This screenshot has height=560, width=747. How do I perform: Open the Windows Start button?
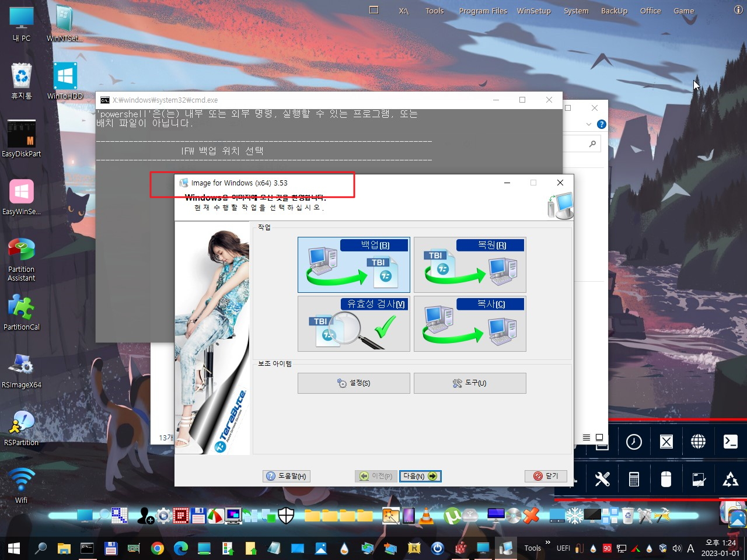[14, 548]
